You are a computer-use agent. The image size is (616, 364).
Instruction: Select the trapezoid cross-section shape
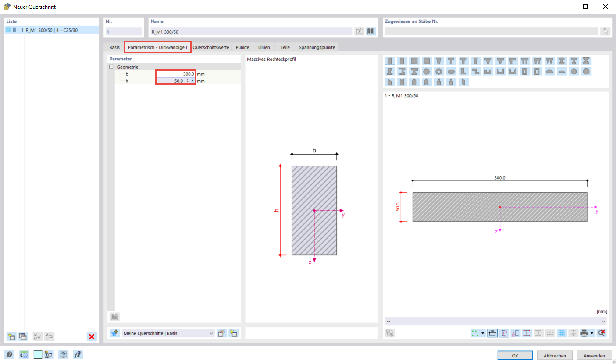(438, 61)
